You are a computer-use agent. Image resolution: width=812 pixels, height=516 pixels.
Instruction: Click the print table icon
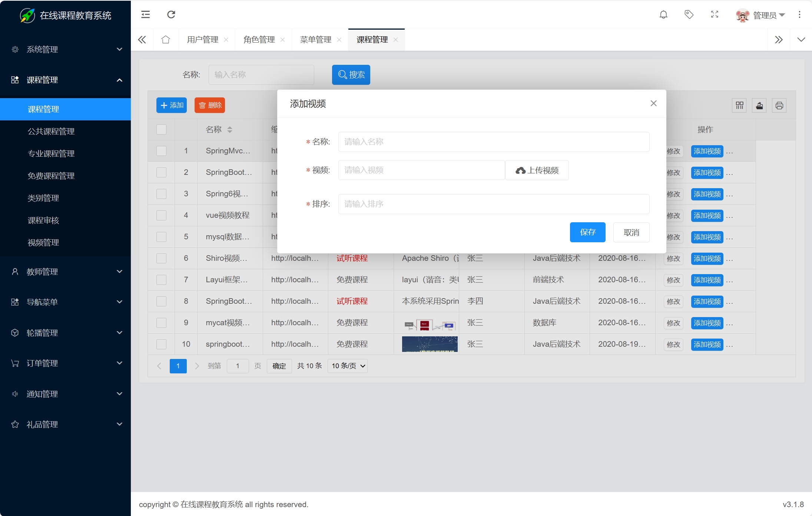point(779,106)
